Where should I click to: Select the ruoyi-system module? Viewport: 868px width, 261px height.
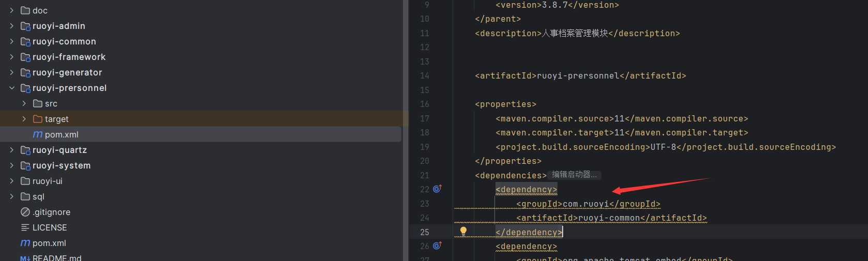[x=61, y=165]
